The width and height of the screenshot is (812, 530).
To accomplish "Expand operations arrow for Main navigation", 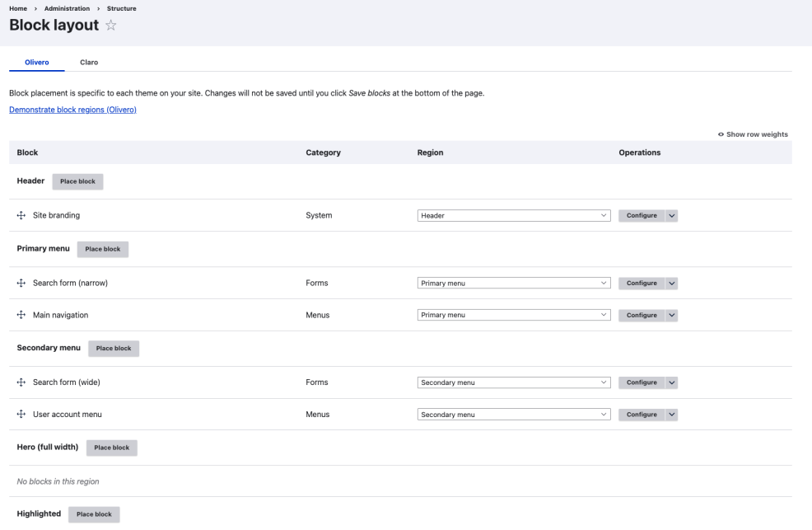I will pyautogui.click(x=671, y=315).
